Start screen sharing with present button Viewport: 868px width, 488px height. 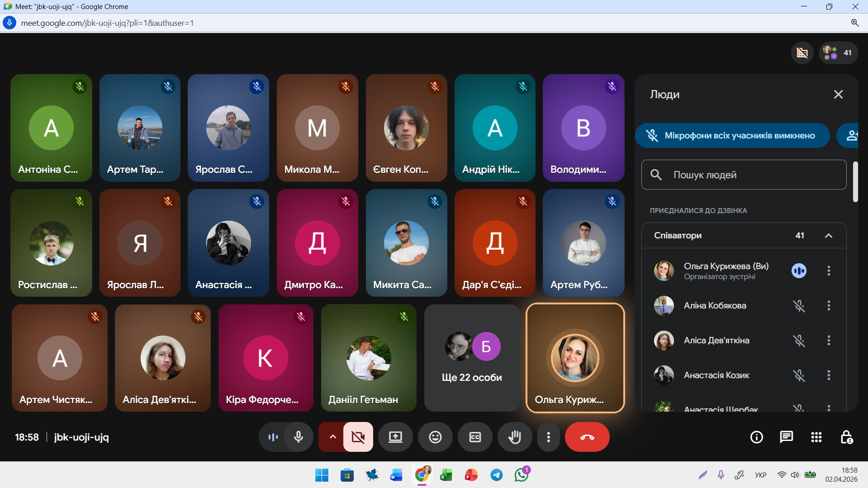(395, 437)
